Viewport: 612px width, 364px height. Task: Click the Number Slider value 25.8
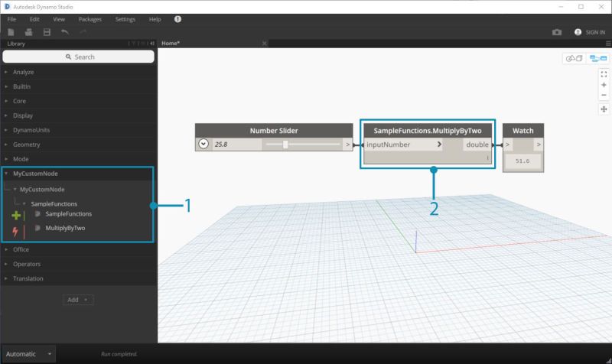221,145
